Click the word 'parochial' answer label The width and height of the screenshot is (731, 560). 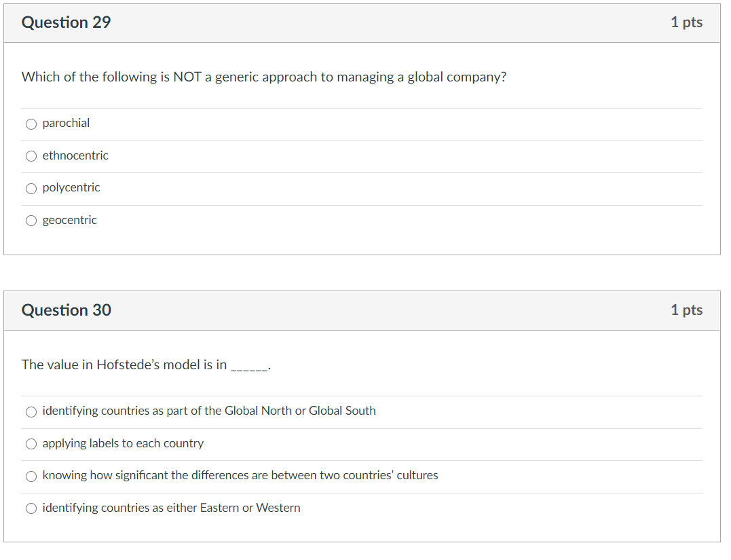point(66,123)
